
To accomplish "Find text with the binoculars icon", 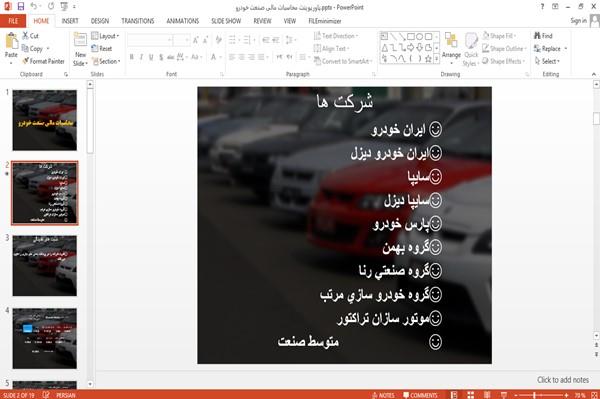I will click(537, 36).
